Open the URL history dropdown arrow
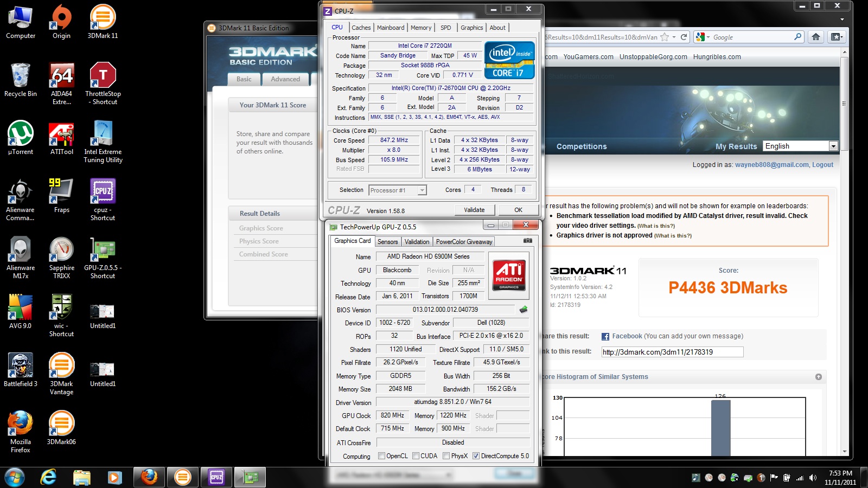Screen dimensions: 868x488 pyautogui.click(x=674, y=37)
